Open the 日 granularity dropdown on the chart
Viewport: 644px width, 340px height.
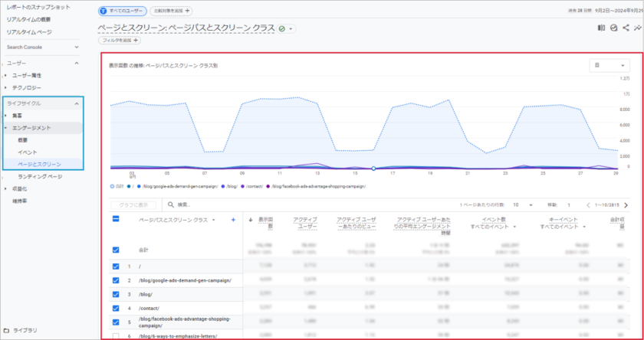click(609, 66)
